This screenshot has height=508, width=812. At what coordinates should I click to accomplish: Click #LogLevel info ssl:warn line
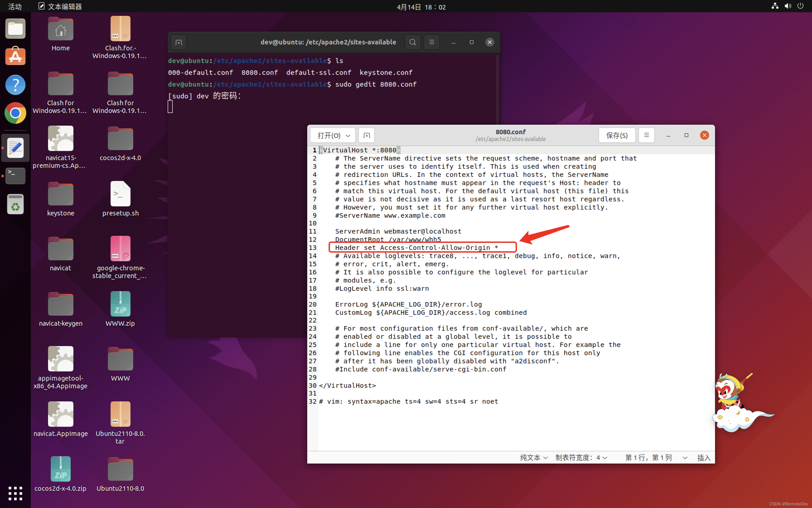coord(382,288)
